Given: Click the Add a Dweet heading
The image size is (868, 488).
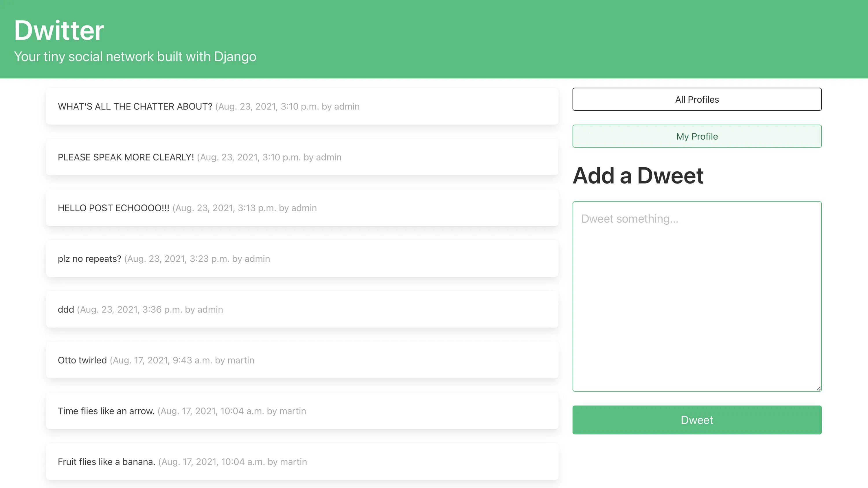Looking at the screenshot, I should (x=638, y=175).
